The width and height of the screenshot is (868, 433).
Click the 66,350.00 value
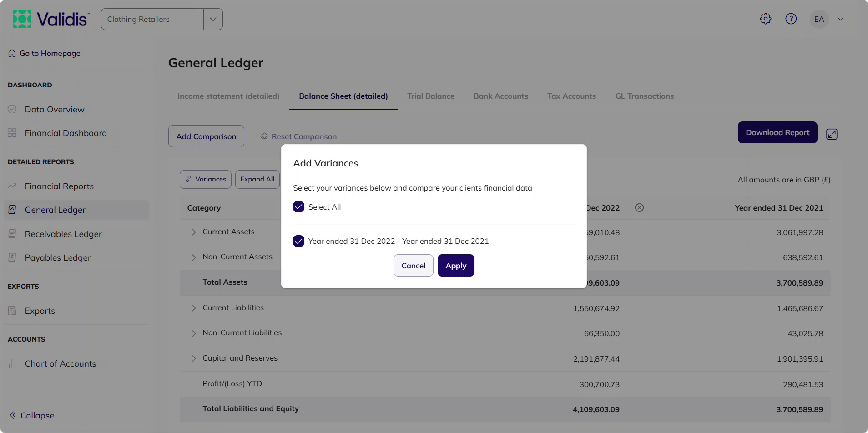(x=602, y=333)
